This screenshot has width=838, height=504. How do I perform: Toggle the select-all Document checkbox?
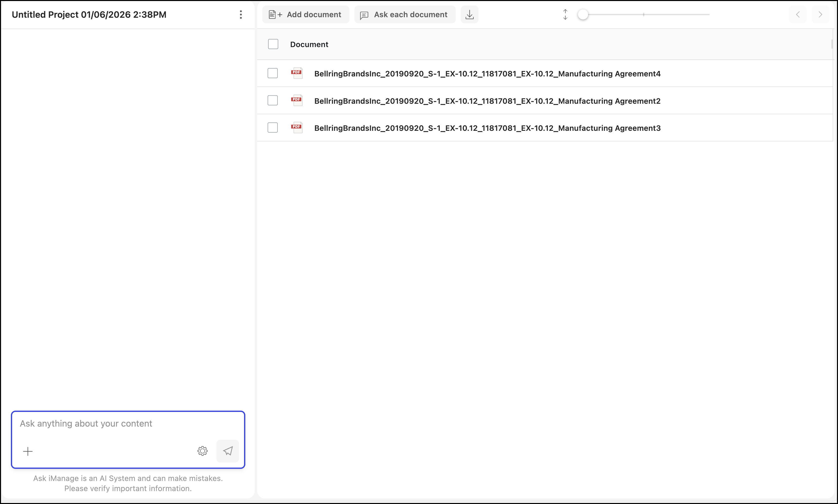point(273,44)
